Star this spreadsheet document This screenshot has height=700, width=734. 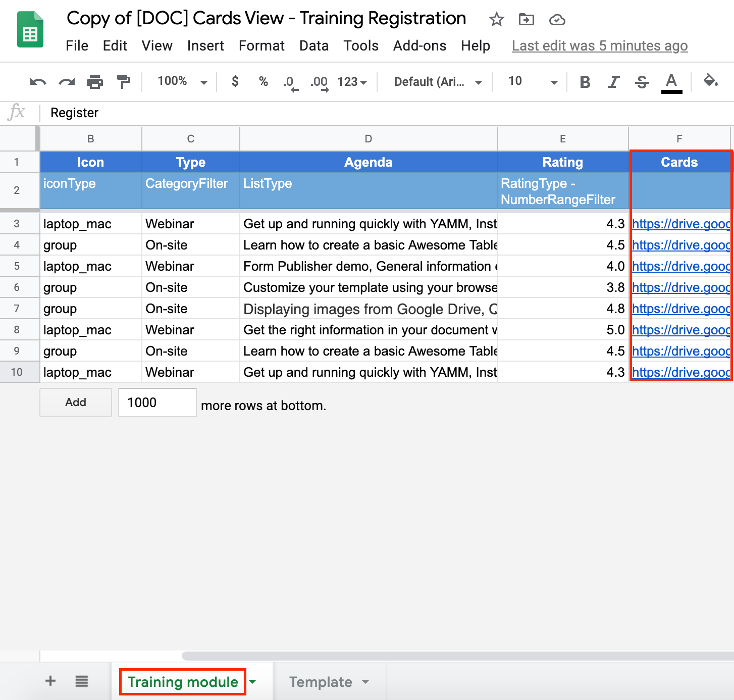(497, 20)
